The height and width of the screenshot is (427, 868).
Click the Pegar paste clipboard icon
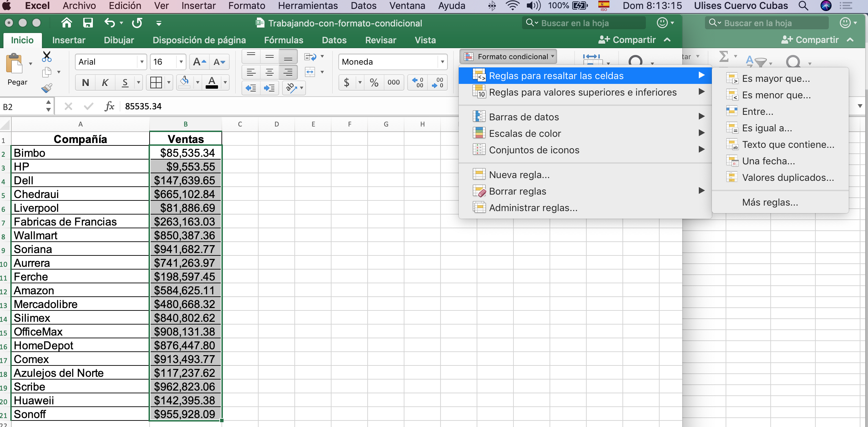tap(14, 64)
